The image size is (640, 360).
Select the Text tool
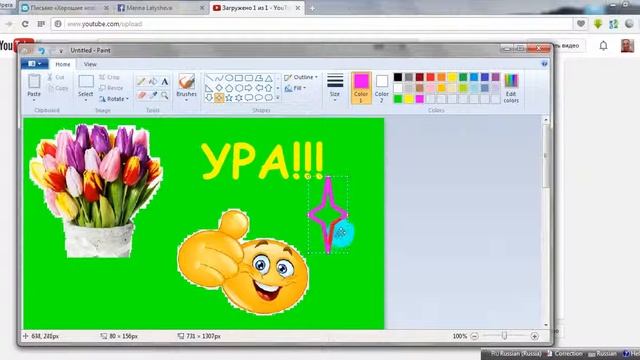click(x=164, y=81)
